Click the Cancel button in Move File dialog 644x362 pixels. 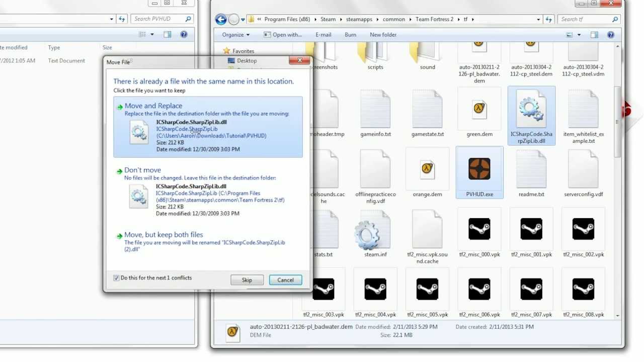(x=285, y=280)
